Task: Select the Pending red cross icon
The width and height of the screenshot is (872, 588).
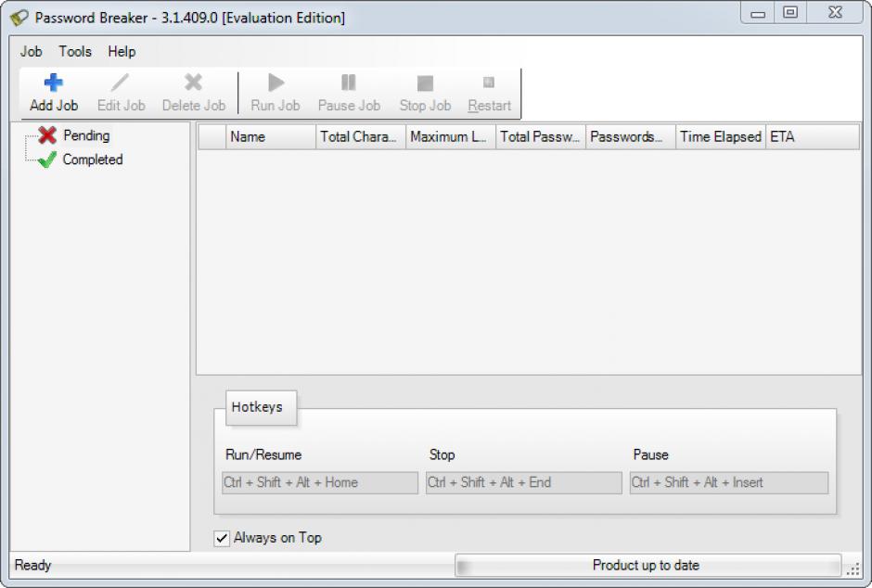Action: click(x=47, y=135)
